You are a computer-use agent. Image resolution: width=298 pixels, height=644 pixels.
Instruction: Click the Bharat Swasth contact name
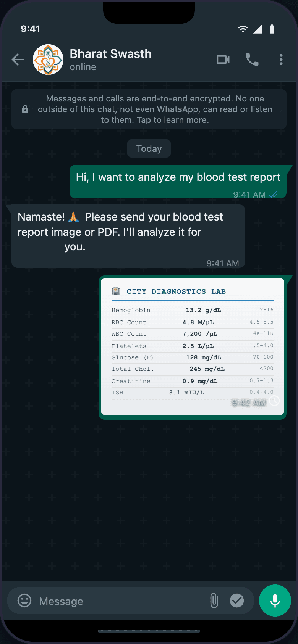point(110,54)
